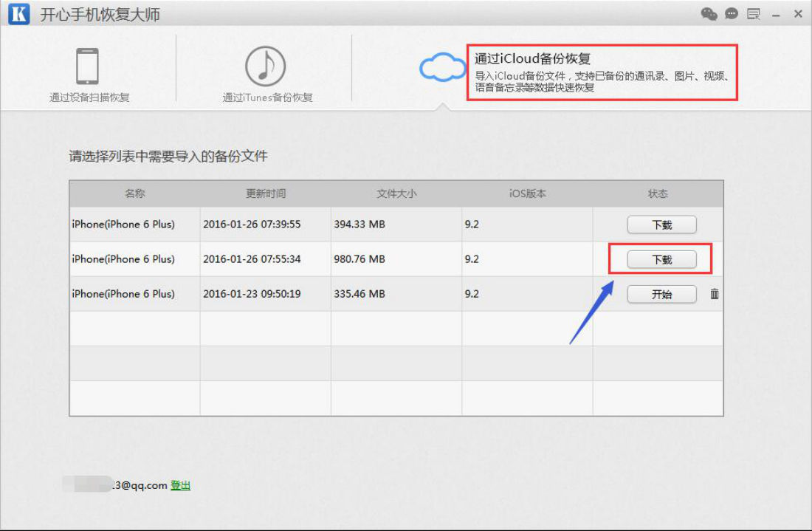Screen dimensions: 812x531
Task: Click the feedback chat bubble icon
Action: pos(732,14)
